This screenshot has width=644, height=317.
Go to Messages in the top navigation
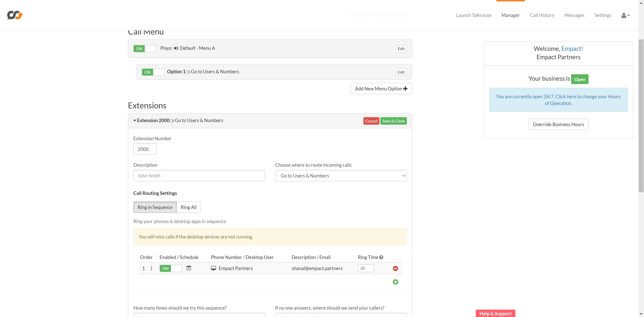pyautogui.click(x=574, y=15)
